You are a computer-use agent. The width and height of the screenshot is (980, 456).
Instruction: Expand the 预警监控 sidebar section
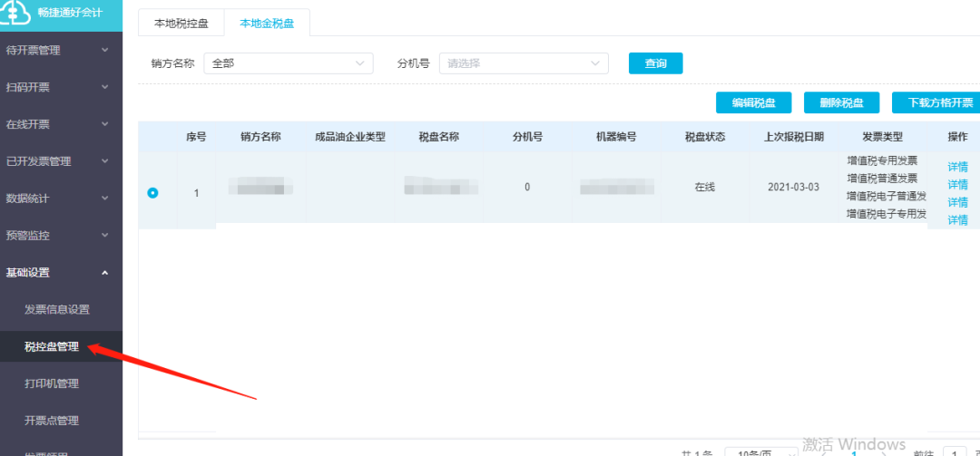[60, 236]
